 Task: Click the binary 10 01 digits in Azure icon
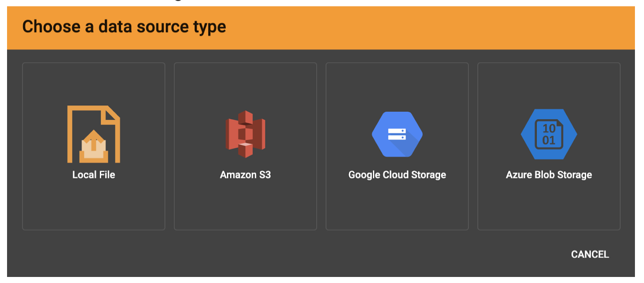tap(549, 134)
